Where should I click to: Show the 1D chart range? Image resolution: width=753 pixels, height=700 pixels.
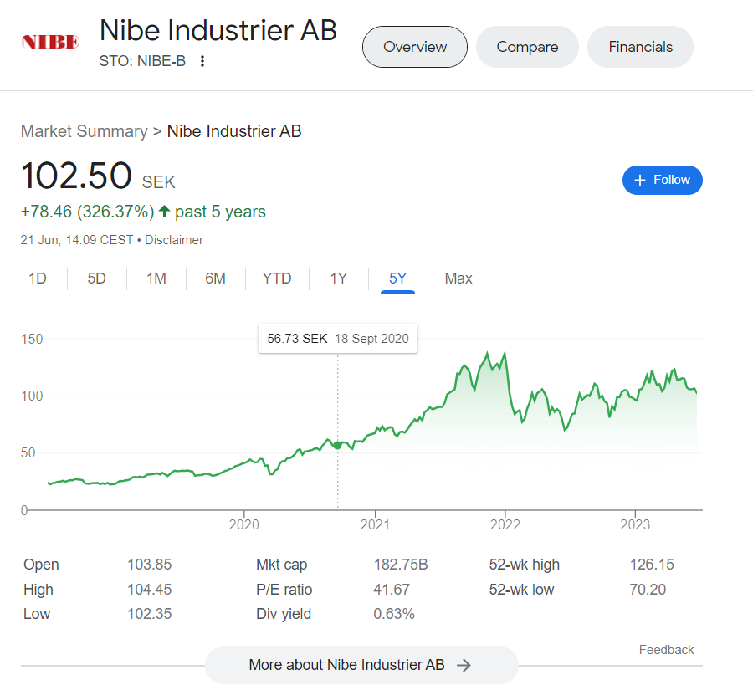click(38, 278)
